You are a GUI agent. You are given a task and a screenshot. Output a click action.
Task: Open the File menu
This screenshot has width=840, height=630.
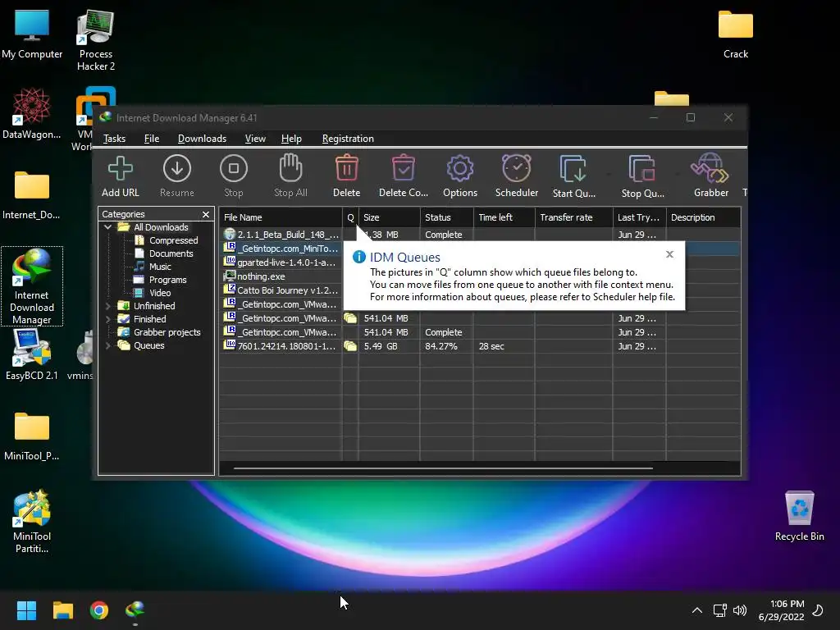tap(152, 139)
